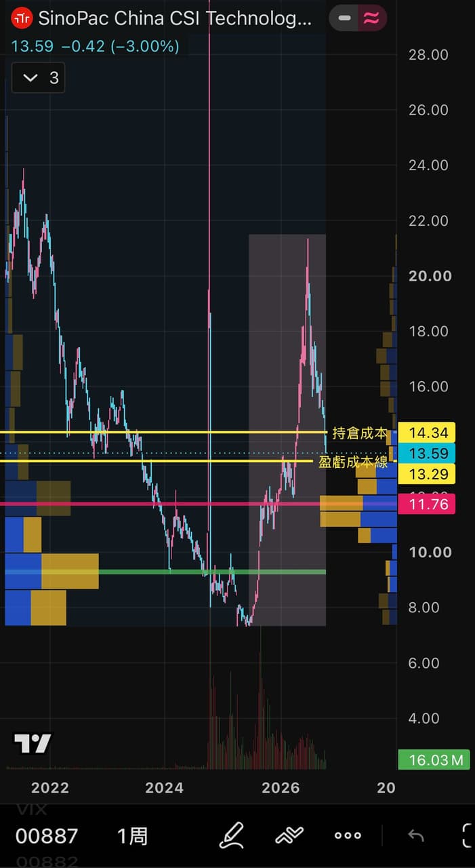Click the 16.03 M volume label
This screenshot has height=868, width=475.
pyautogui.click(x=434, y=759)
